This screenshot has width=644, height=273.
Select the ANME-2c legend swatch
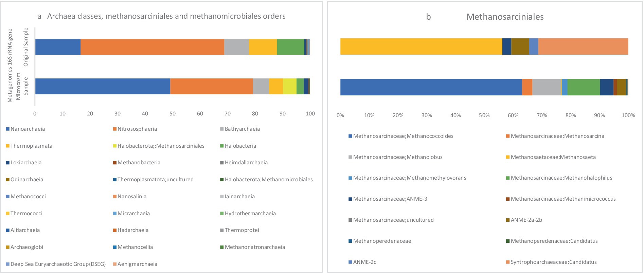pyautogui.click(x=350, y=262)
